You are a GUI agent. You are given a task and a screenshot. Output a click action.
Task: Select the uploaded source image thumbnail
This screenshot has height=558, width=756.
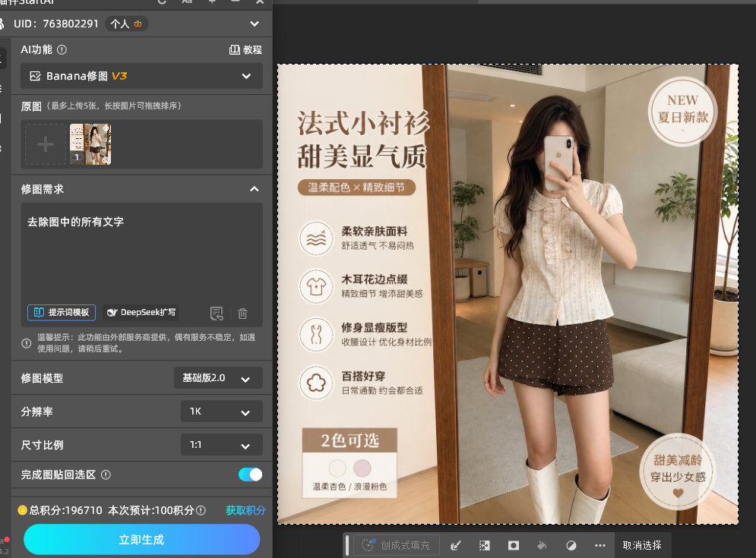[90, 144]
